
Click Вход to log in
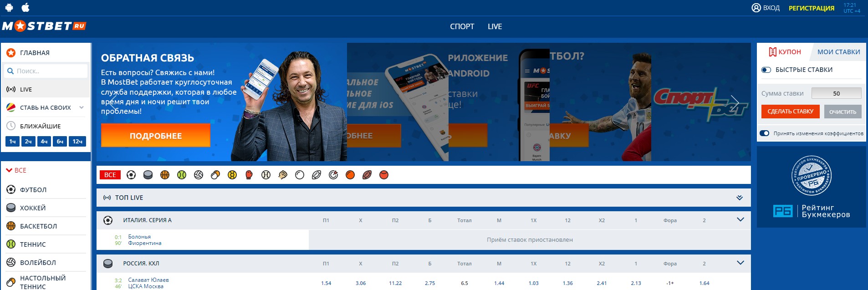[x=766, y=8]
